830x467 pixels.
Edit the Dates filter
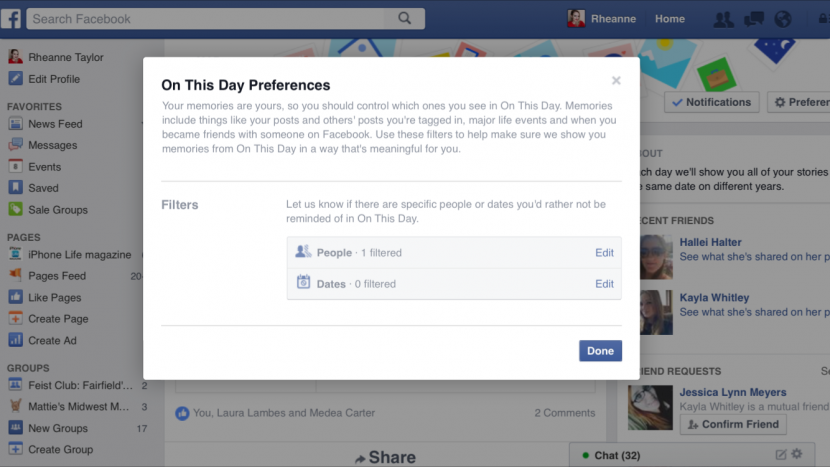click(604, 284)
